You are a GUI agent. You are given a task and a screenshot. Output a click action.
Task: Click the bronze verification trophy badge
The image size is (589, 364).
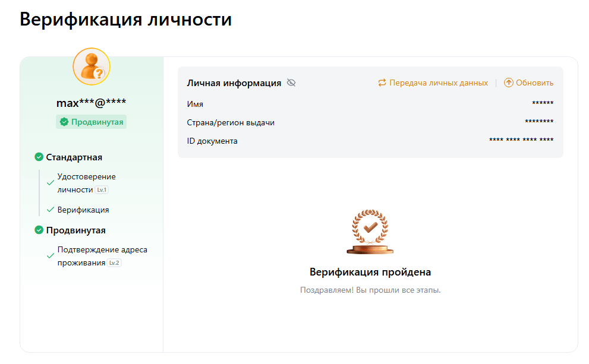coord(370,232)
